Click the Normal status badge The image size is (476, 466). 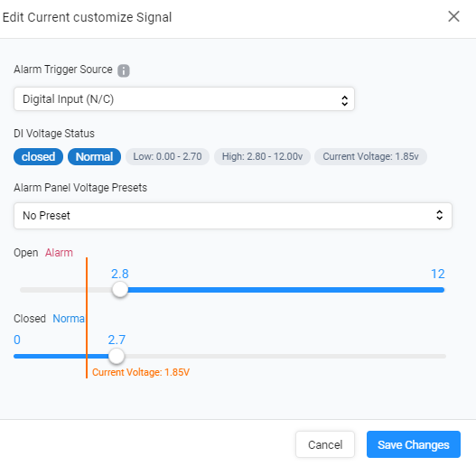pos(94,156)
